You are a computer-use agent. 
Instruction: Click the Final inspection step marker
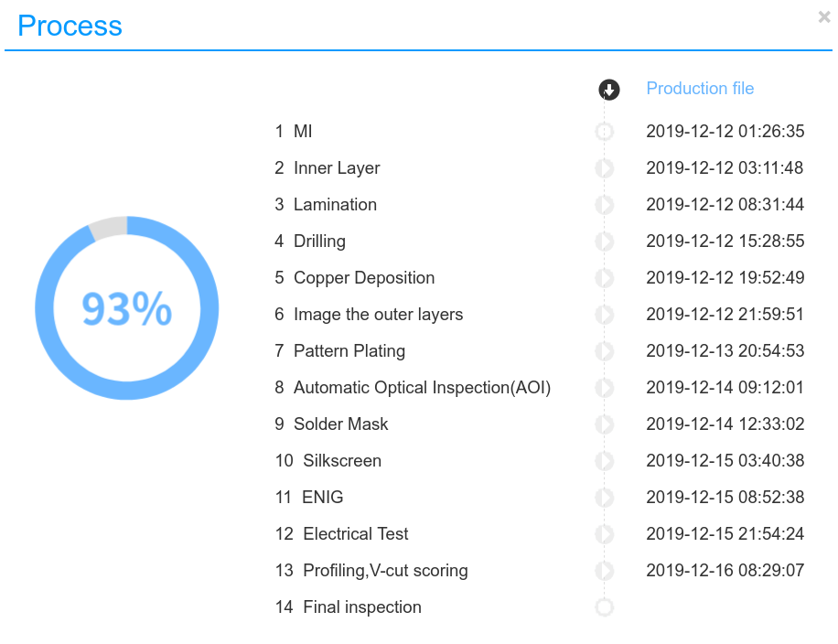605,607
